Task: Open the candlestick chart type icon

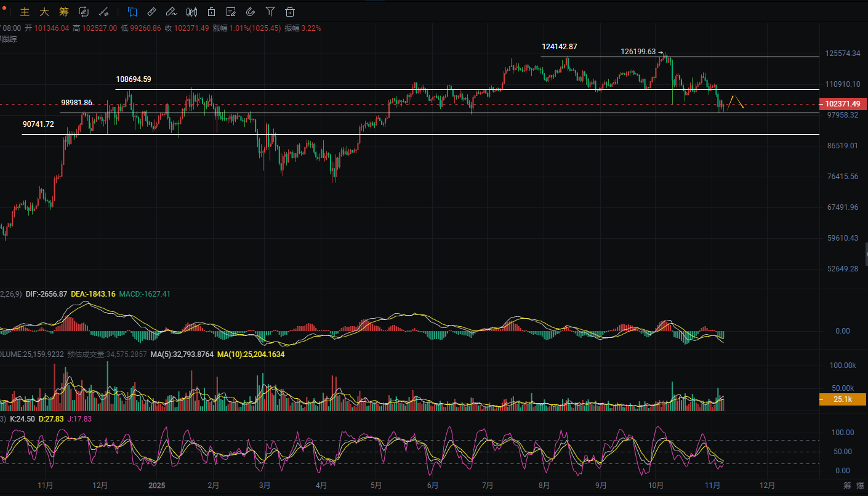Action: coord(191,12)
